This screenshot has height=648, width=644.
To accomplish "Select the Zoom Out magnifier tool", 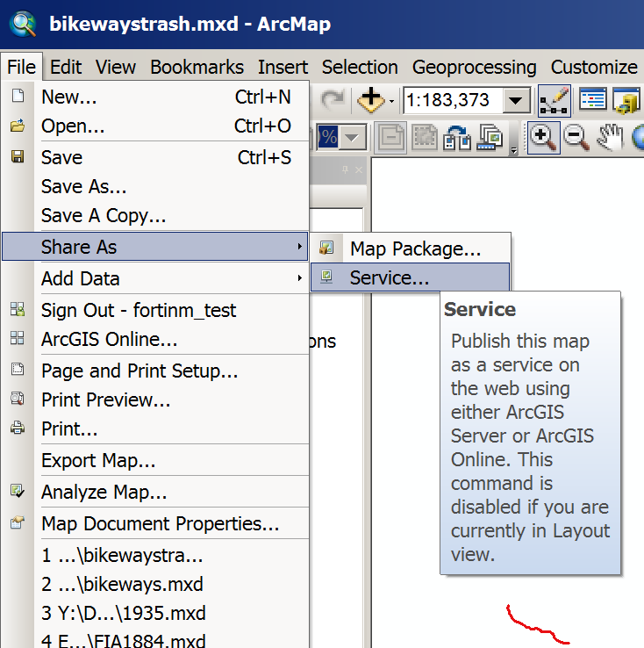I will [576, 138].
